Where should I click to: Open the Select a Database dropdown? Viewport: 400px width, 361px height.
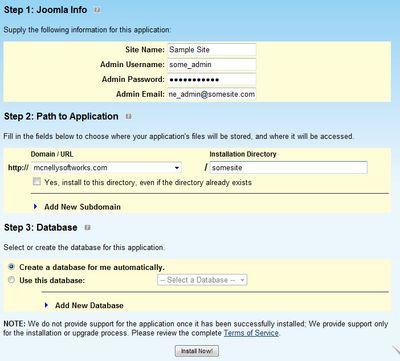click(x=202, y=280)
